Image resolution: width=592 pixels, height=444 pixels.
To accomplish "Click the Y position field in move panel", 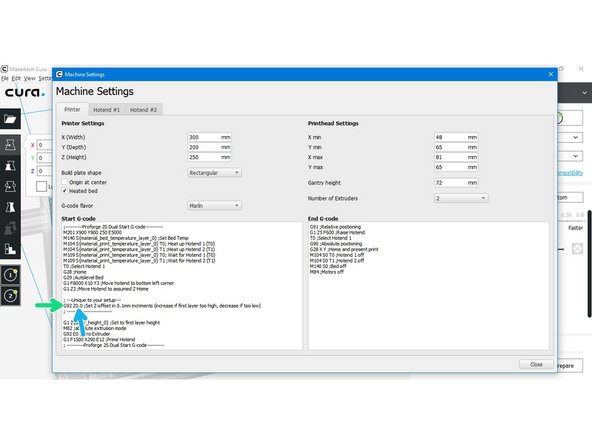I will [45, 158].
